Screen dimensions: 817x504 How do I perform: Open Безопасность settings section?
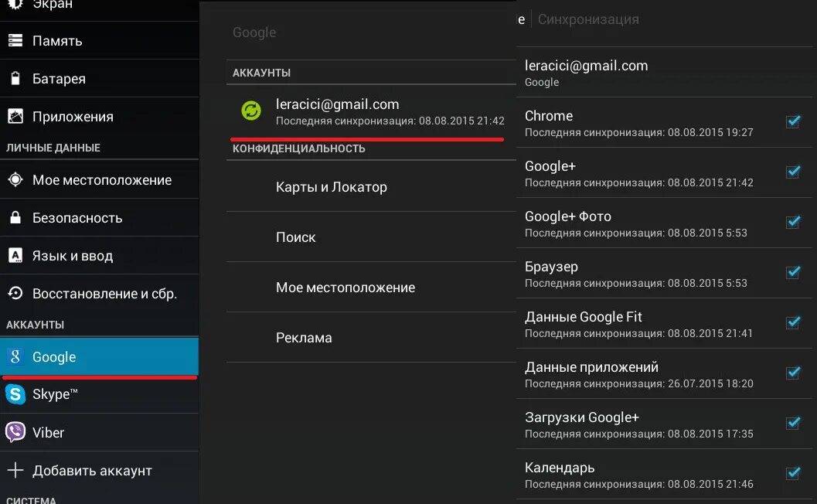tap(99, 218)
